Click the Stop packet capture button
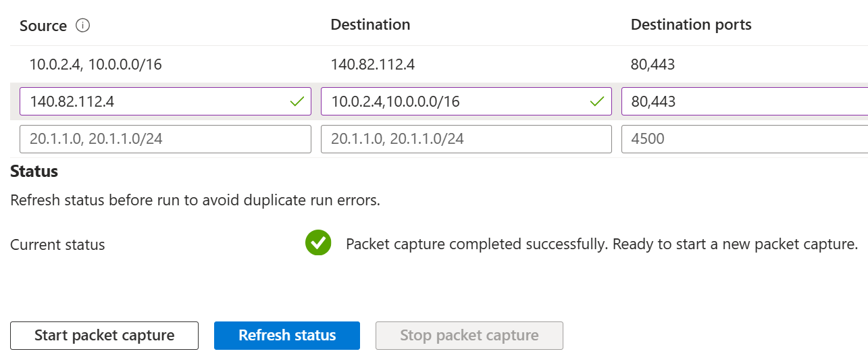 (x=469, y=336)
